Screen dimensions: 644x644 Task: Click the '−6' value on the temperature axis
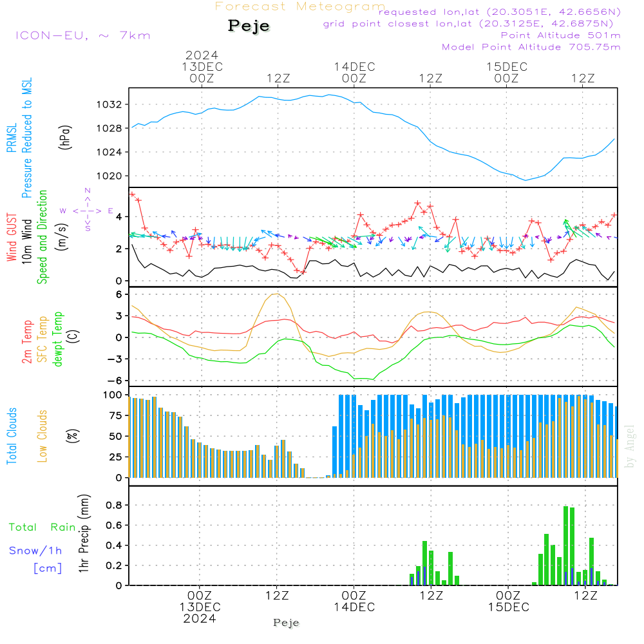click(x=116, y=381)
